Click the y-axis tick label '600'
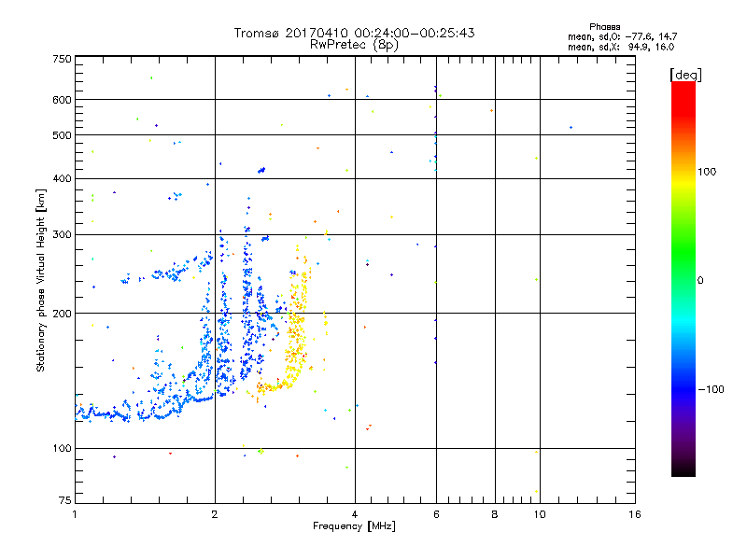This screenshot has width=747, height=560. pos(63,100)
